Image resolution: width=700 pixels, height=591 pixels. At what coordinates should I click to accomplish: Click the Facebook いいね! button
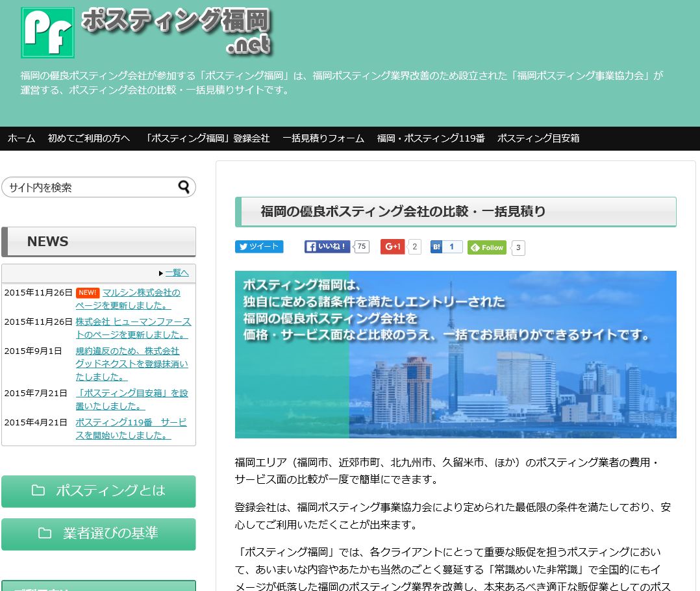click(x=327, y=246)
